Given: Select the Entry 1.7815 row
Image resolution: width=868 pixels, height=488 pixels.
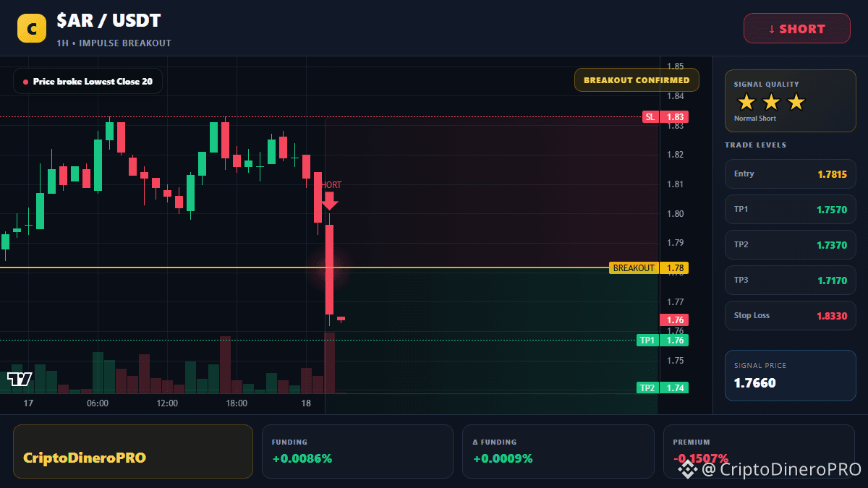Looking at the screenshot, I should 791,174.
